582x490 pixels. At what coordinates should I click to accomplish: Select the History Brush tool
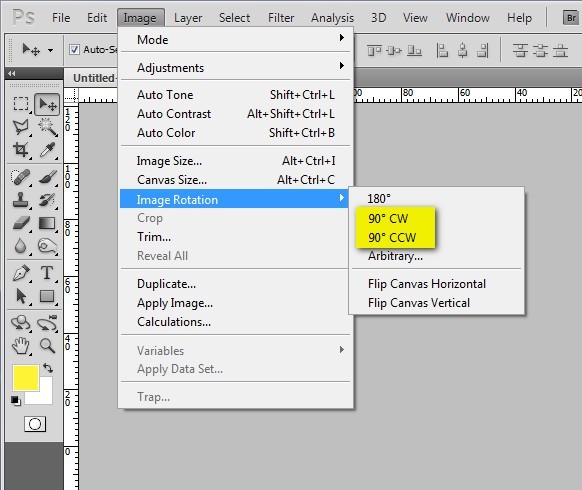[47, 200]
